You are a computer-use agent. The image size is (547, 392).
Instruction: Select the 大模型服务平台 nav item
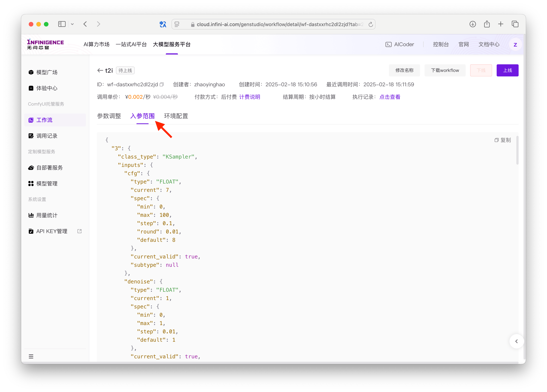pyautogui.click(x=172, y=44)
